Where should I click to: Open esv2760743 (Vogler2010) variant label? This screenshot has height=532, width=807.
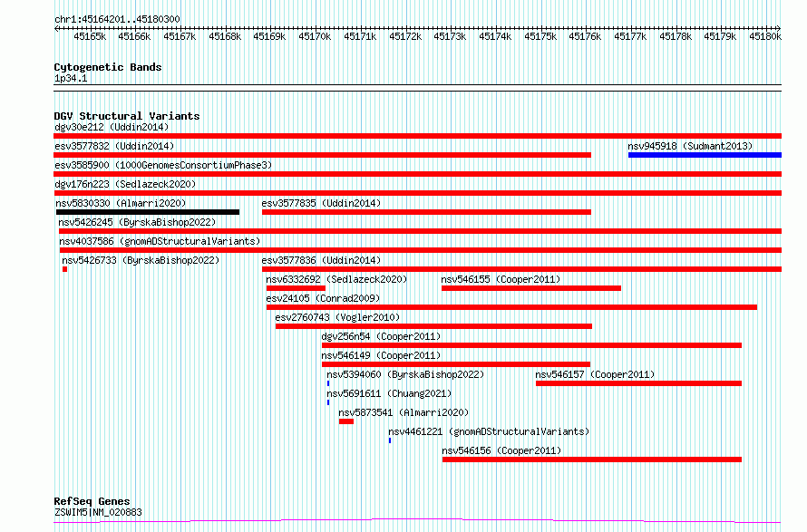[337, 317]
